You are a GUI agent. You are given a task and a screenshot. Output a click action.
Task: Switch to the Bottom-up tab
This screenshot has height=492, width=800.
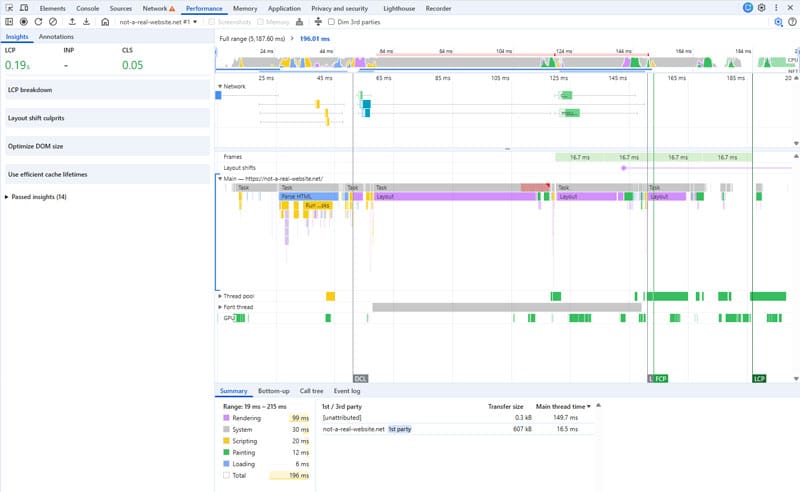pyautogui.click(x=273, y=391)
